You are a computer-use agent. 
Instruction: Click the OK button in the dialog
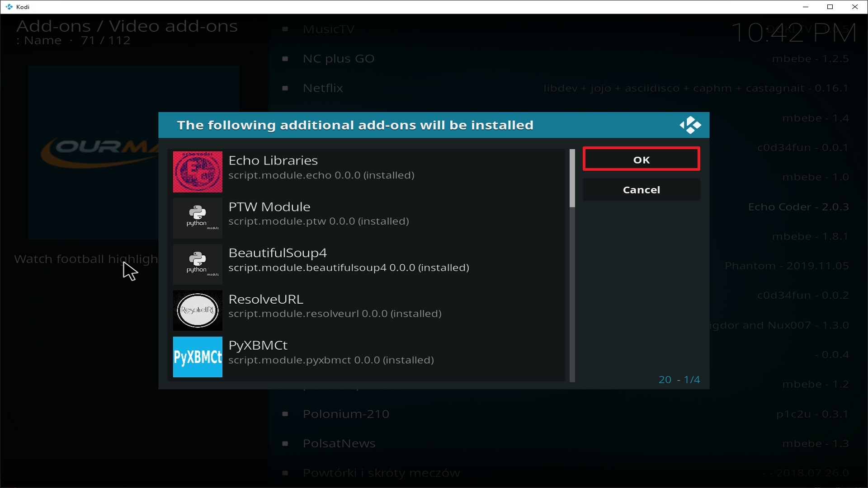tap(641, 159)
